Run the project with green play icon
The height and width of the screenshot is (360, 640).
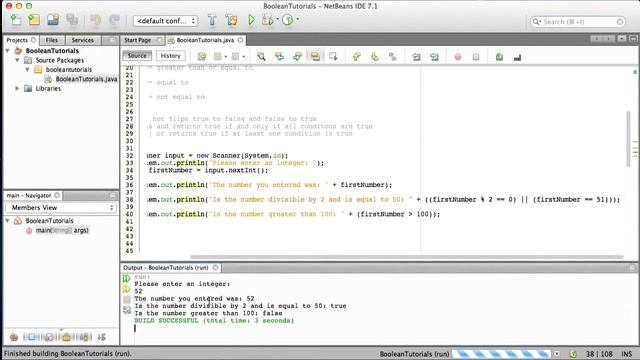pyautogui.click(x=251, y=20)
